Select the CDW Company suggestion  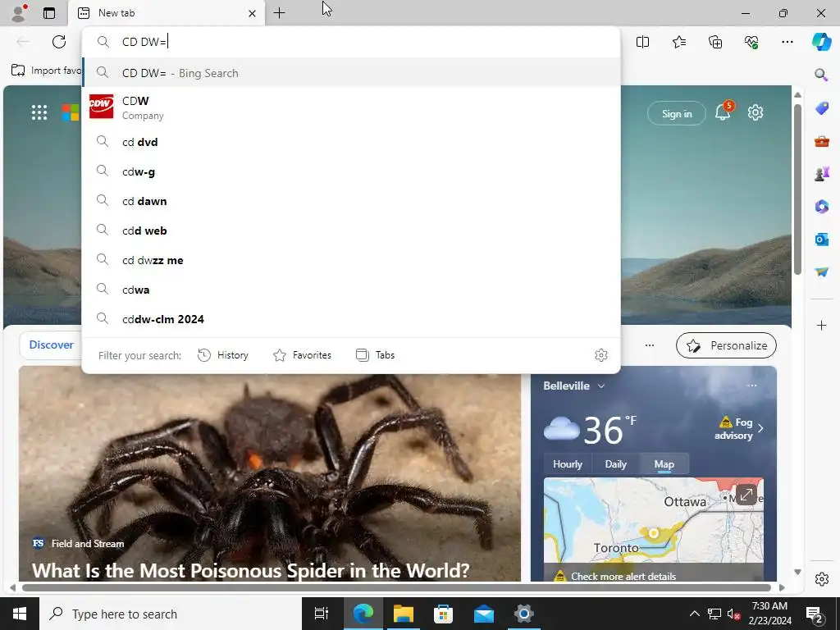[x=351, y=107]
